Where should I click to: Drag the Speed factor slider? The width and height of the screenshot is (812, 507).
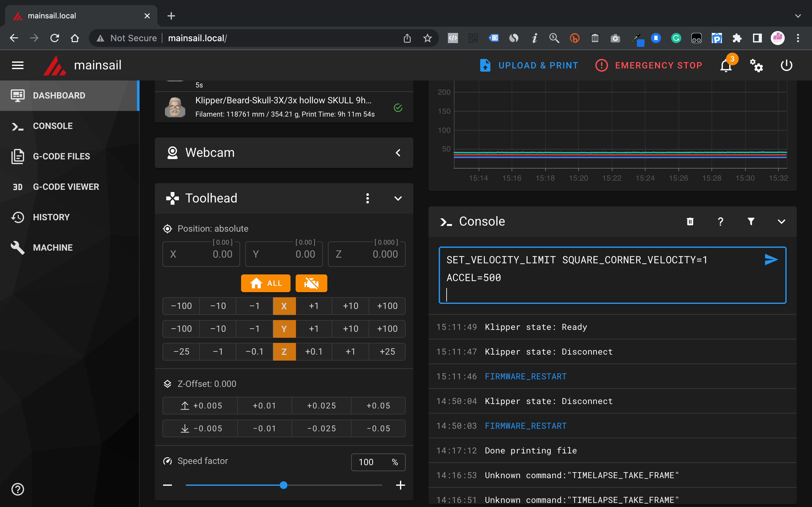click(284, 485)
